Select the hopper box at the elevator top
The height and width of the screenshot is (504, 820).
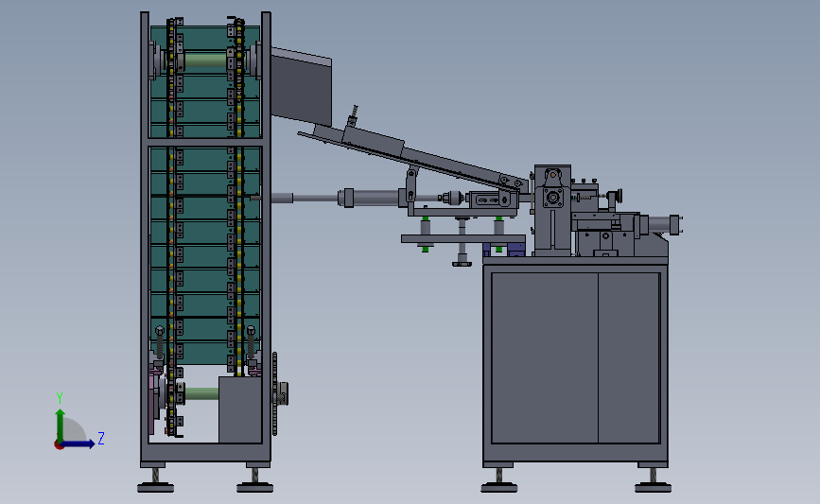pos(301,86)
